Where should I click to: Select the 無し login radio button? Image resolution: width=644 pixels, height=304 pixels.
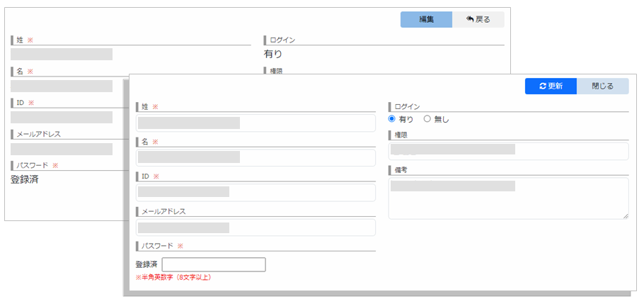427,119
